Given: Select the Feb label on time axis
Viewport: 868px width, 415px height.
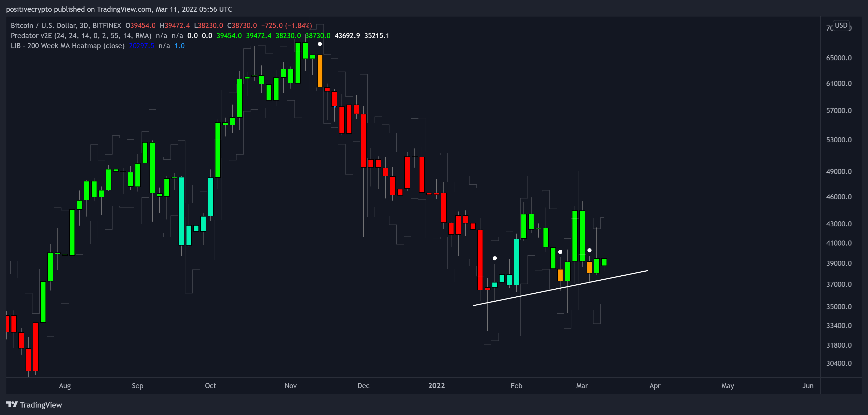Looking at the screenshot, I should (x=516, y=386).
